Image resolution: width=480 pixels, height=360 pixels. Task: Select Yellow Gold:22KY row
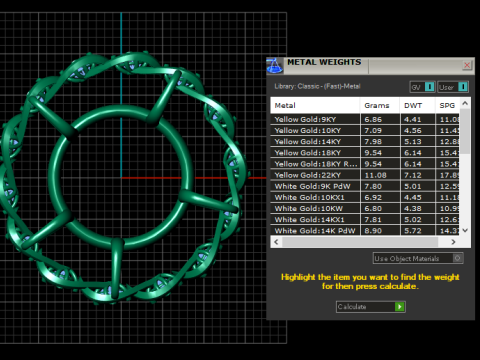pyautogui.click(x=365, y=175)
